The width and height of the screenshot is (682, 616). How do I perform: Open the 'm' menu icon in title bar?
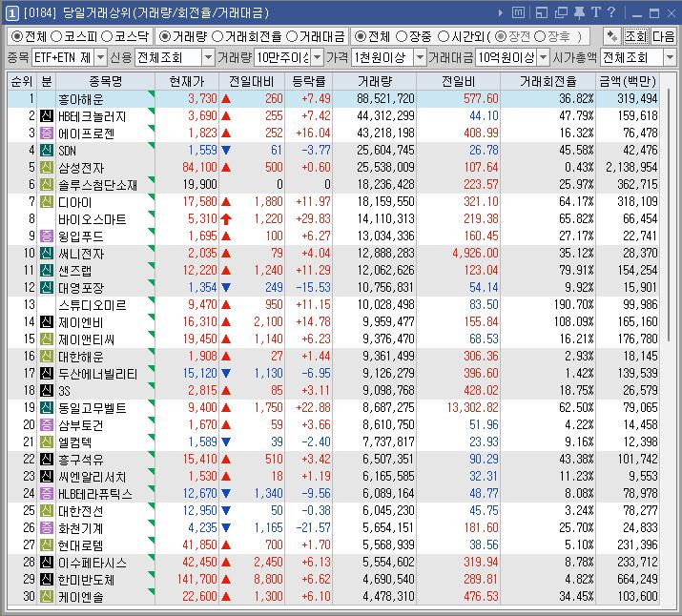pos(518,13)
